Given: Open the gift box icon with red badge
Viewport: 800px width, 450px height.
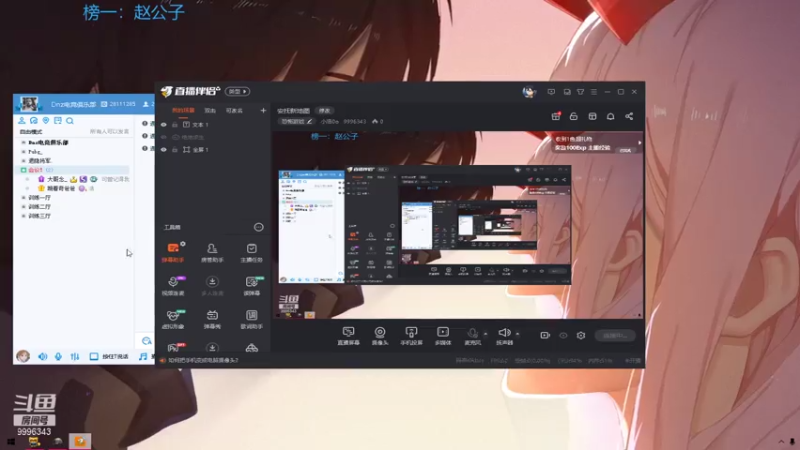Looking at the screenshot, I should [556, 116].
